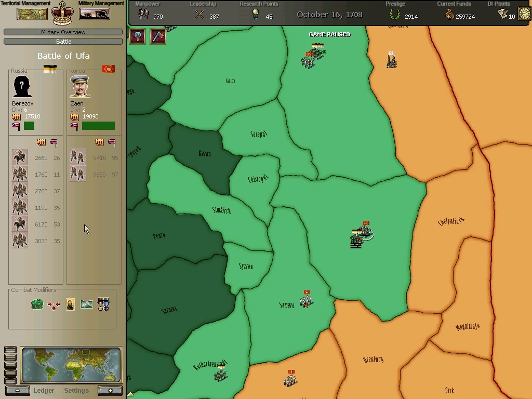Click the leader portrait combat modifier
This screenshot has width=532, height=399.
70,304
